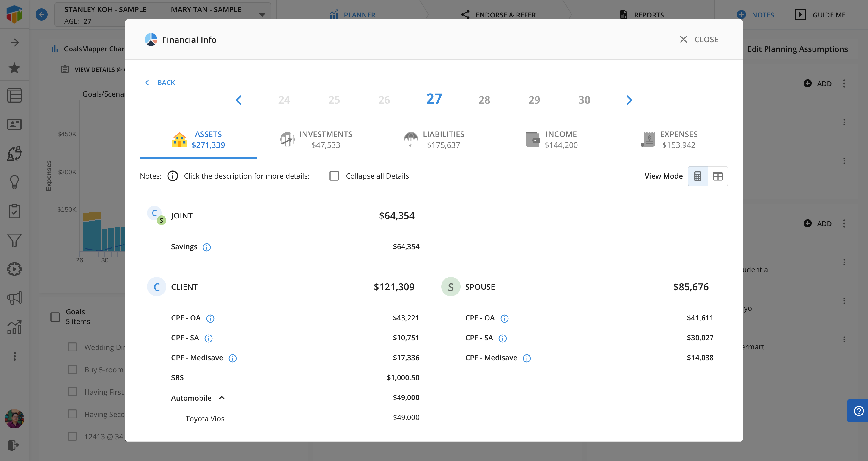Click info icon beside spouse CPF - OA
The height and width of the screenshot is (461, 868).
click(504, 318)
